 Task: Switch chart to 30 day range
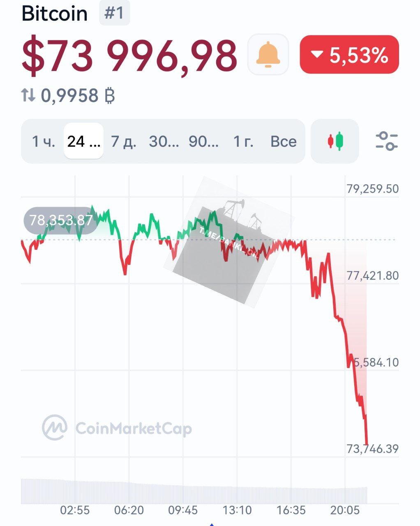[x=164, y=141]
